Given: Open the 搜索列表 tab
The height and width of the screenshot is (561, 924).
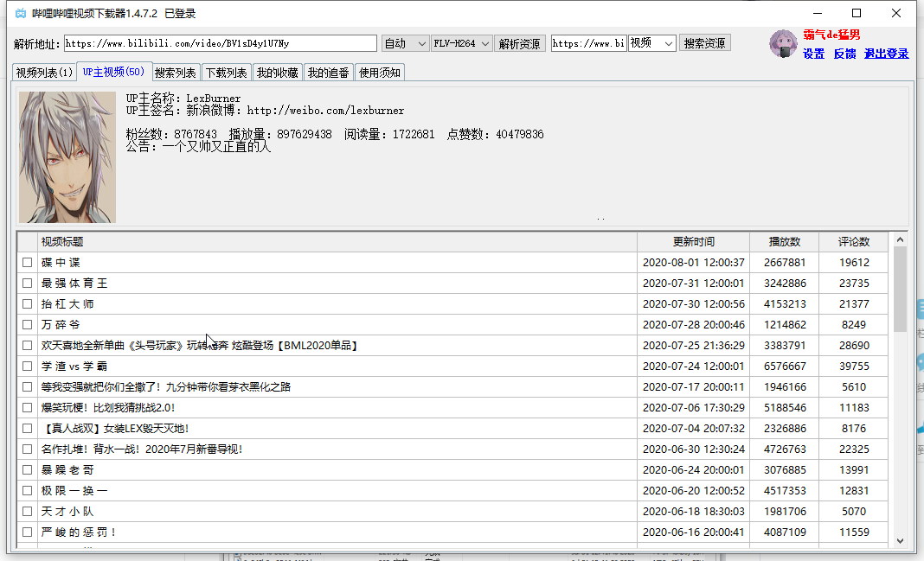Looking at the screenshot, I should click(x=175, y=73).
